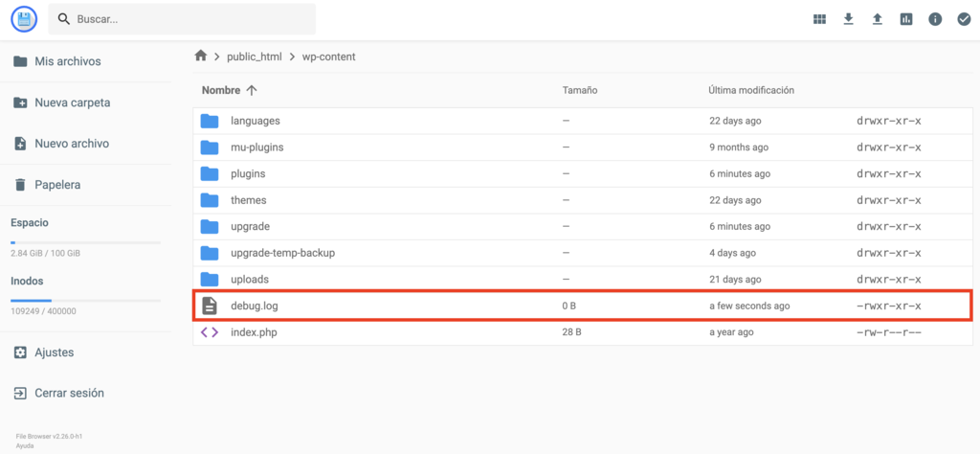
Task: Sort files by Nombre column header
Action: [221, 90]
